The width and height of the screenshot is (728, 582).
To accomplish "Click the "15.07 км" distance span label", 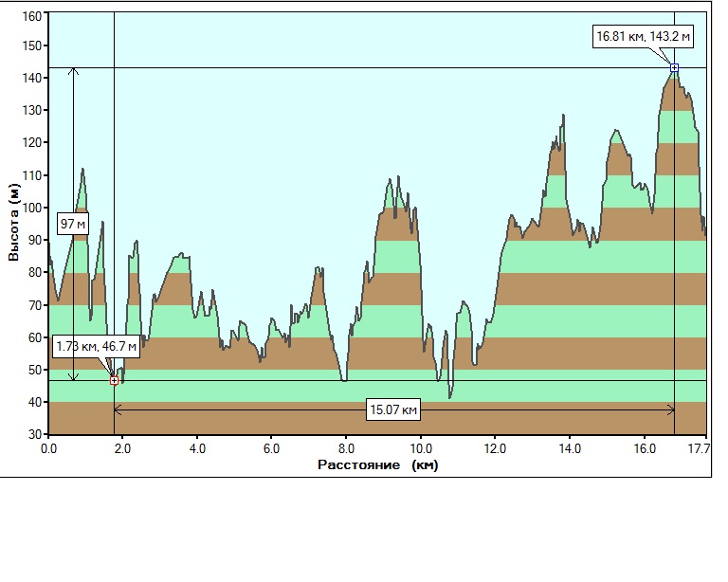I will 393,410.
